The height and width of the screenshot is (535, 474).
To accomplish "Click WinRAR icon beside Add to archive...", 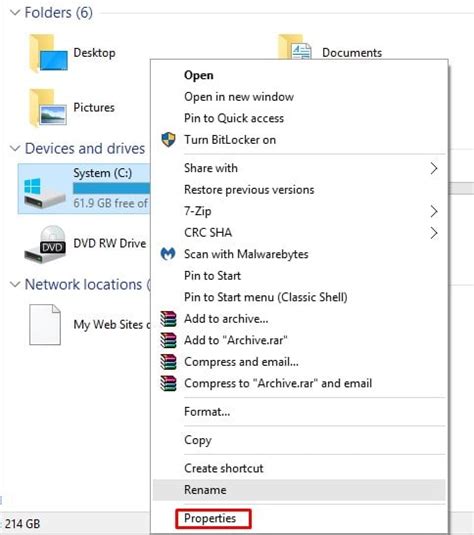I will pos(169,319).
